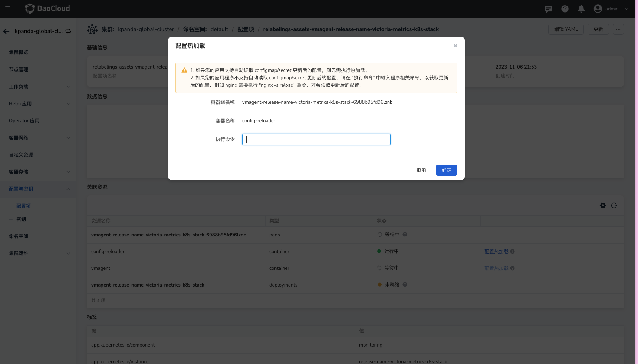The image size is (638, 364).
Task: Click the 更新 button
Action: 598,29
